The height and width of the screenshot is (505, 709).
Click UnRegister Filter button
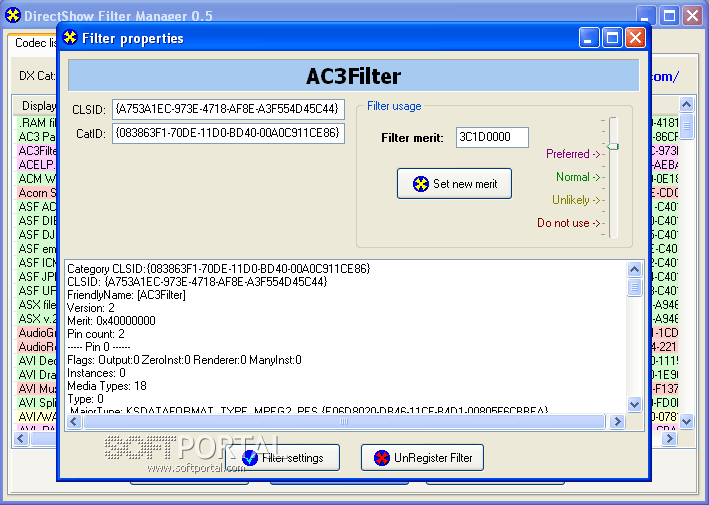[422, 458]
